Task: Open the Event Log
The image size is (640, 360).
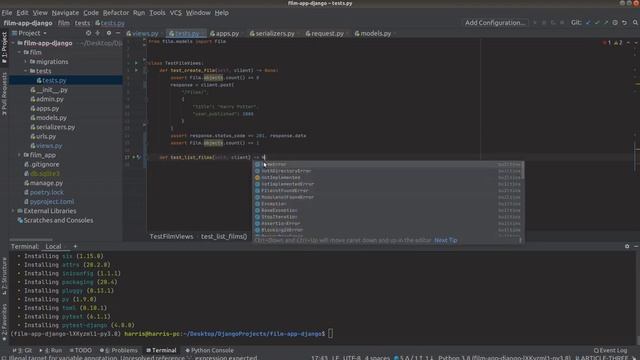Action: [610, 350]
